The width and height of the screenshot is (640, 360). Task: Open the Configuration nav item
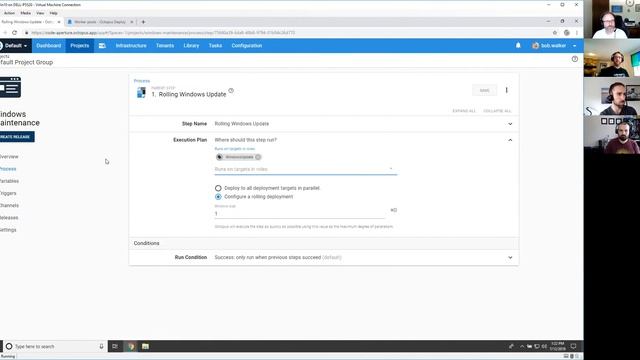247,46
